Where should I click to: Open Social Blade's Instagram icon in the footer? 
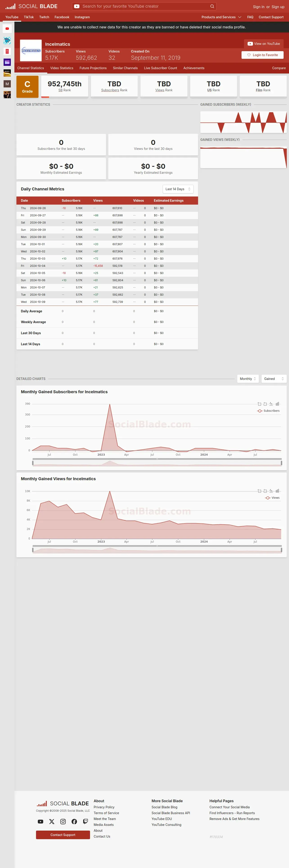[63, 822]
